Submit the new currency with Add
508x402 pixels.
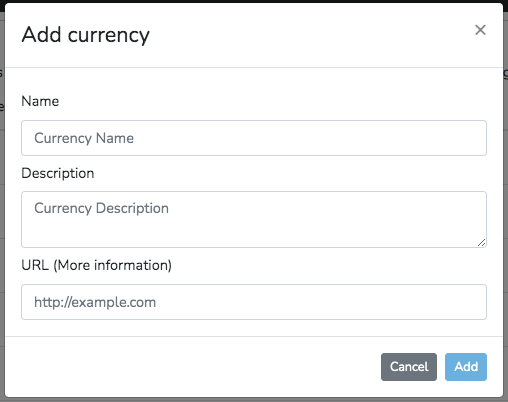click(x=466, y=367)
